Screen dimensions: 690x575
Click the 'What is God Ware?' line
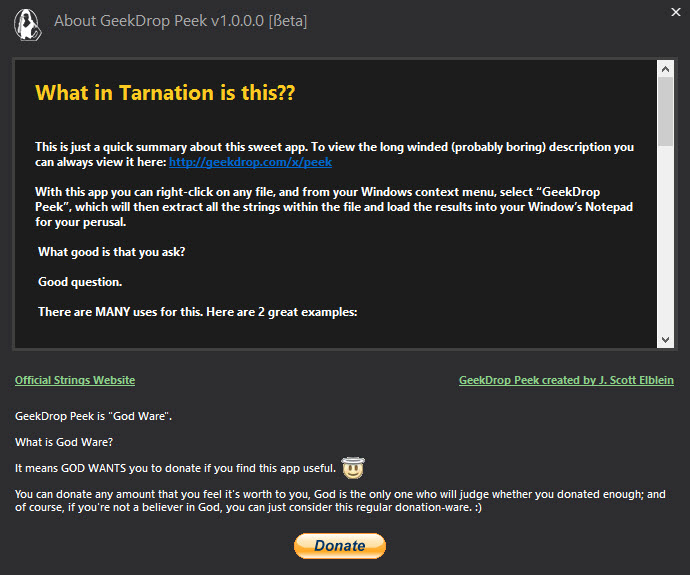pos(64,442)
